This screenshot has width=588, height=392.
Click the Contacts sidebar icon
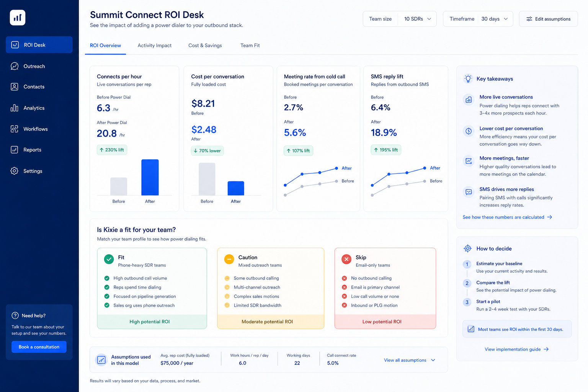[x=15, y=87]
